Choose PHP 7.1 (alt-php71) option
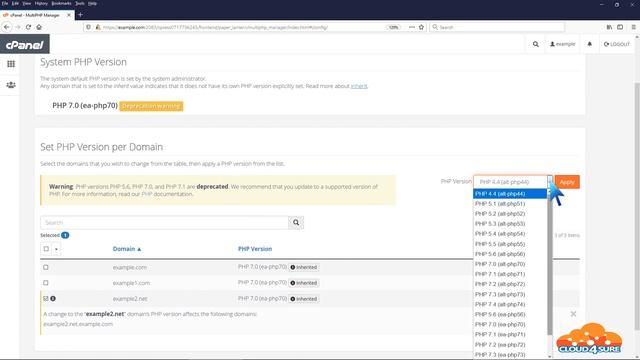The image size is (640, 360). [x=510, y=274]
